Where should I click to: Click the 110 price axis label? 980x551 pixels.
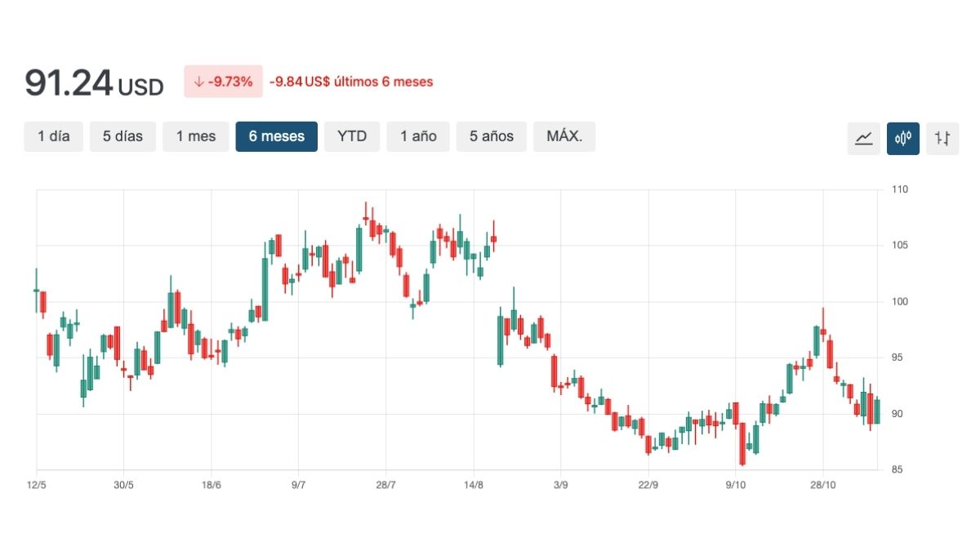click(900, 189)
